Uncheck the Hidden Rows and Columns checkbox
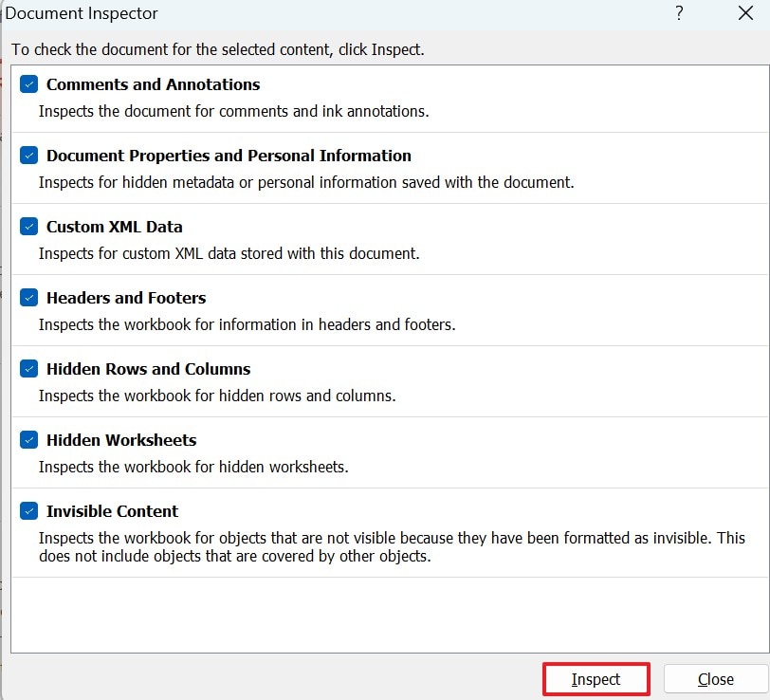This screenshot has height=700, width=770. 28,369
